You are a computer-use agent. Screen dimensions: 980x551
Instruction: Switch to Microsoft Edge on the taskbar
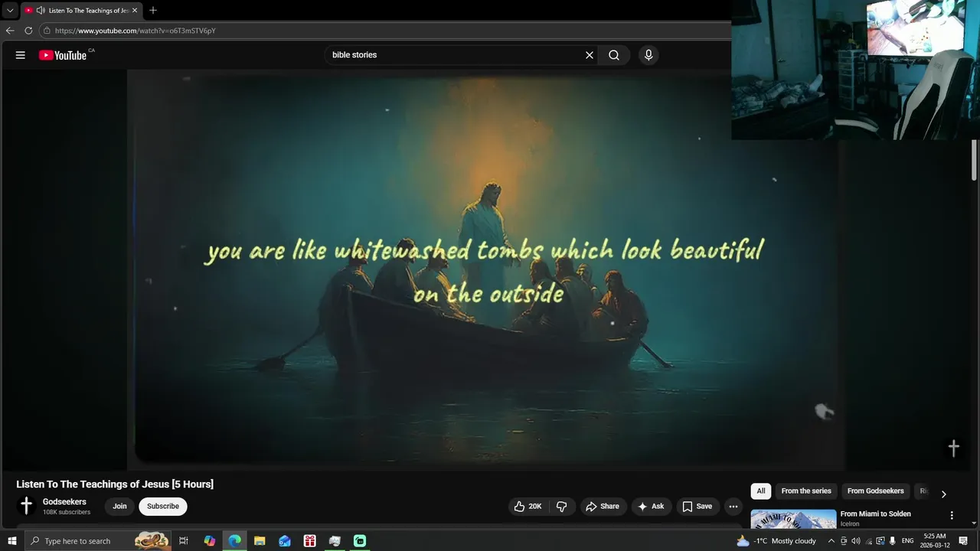tap(234, 541)
